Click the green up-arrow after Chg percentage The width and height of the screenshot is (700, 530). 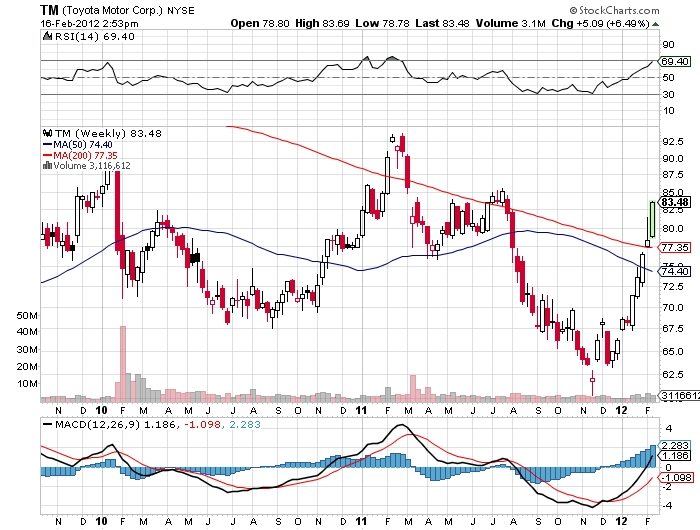(655, 24)
